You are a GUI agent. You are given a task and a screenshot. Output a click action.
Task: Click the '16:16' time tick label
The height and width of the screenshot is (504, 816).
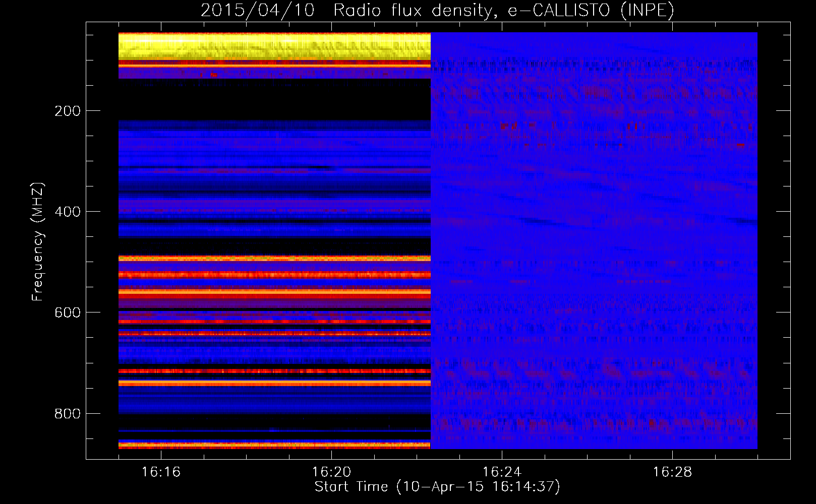point(161,472)
